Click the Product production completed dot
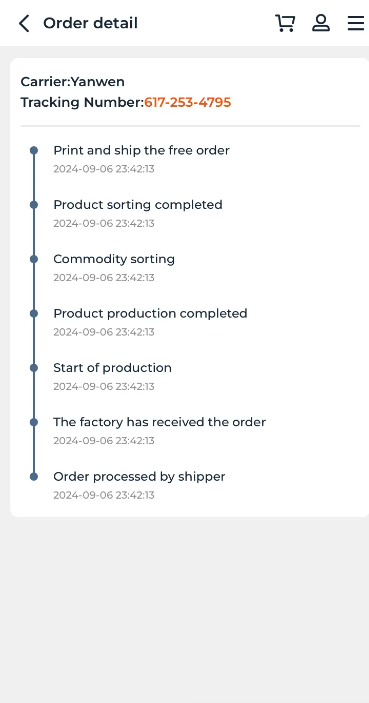The width and height of the screenshot is (369, 703). [x=34, y=313]
